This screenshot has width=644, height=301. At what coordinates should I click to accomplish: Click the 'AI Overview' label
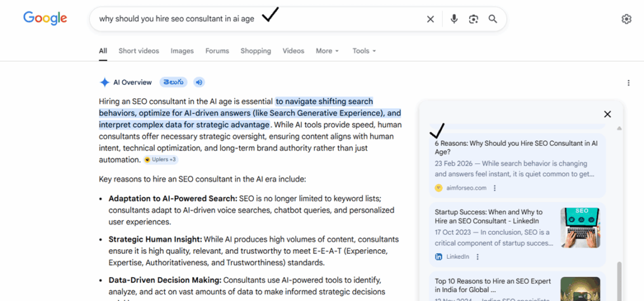pos(133,82)
